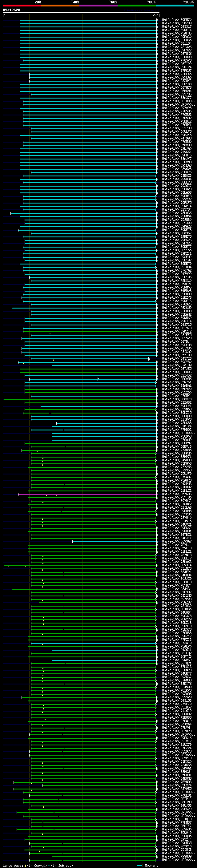
Task: Choose the UniRef100_C5XN68 label
Action: [177, 410]
